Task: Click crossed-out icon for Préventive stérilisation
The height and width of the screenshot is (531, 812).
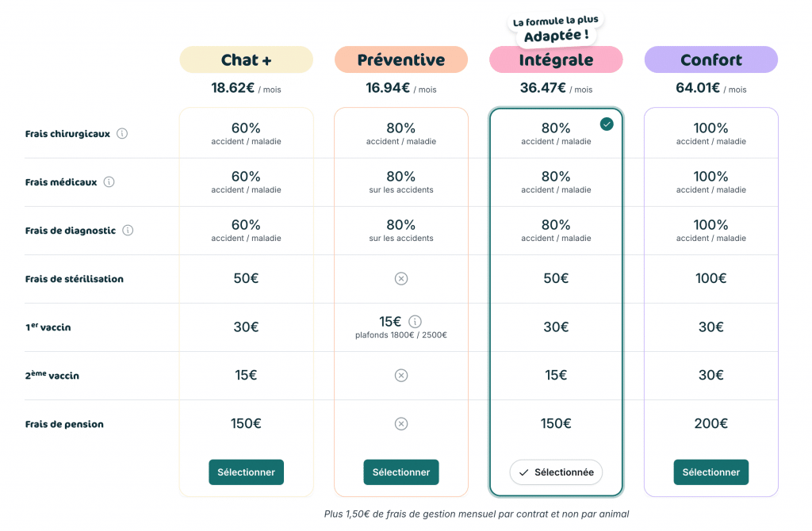Action: tap(401, 278)
